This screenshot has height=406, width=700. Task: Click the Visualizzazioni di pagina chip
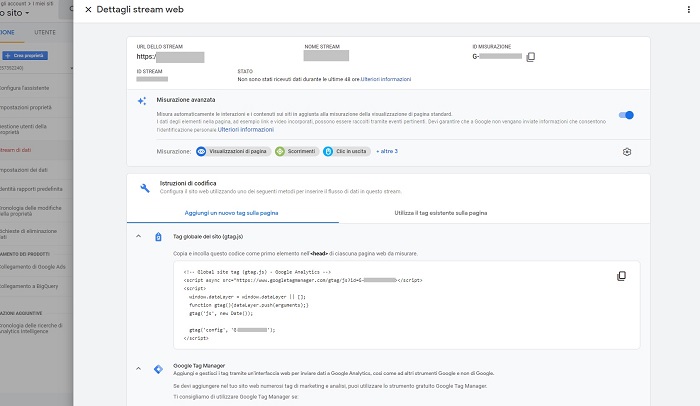pos(233,151)
